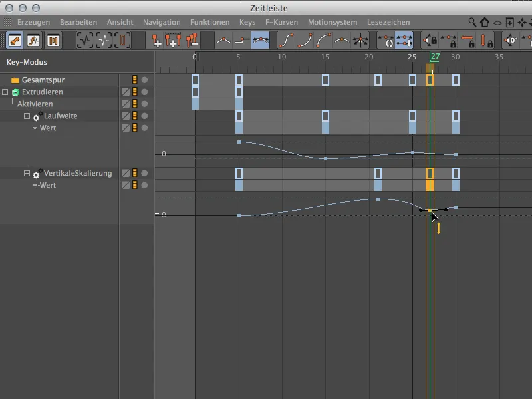Select Laufweite key at frame 15

click(x=325, y=116)
